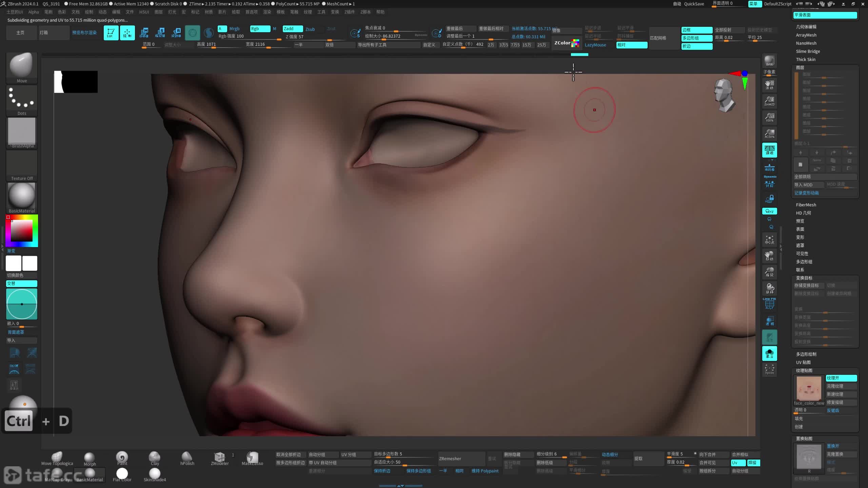Click the Rotate (旋转) navigation icon
868x488 pixels.
click(x=769, y=288)
